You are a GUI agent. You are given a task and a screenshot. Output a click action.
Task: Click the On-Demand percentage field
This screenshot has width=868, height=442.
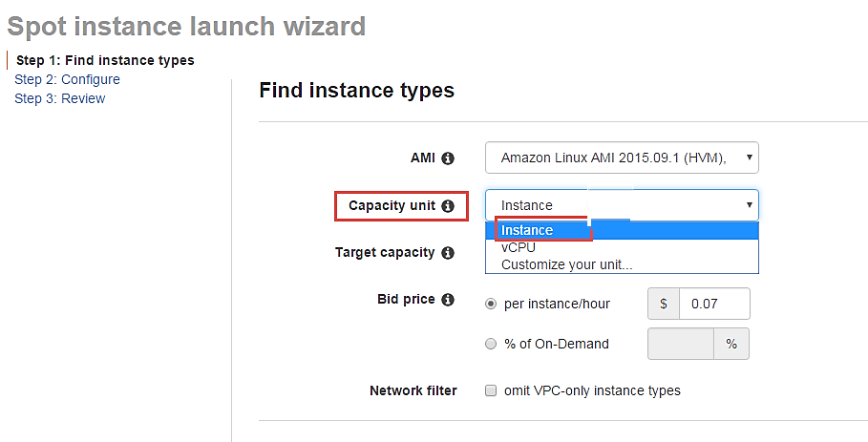[x=680, y=344]
